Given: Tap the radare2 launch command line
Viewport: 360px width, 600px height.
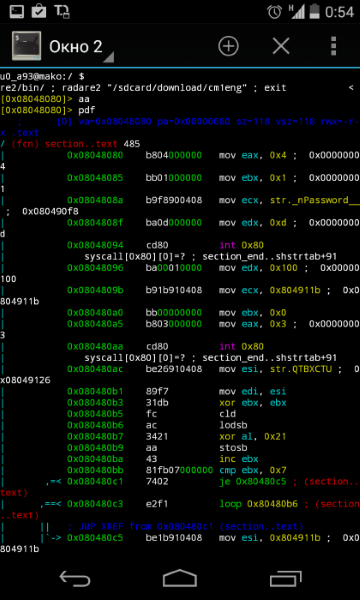Looking at the screenshot, I should 143,88.
